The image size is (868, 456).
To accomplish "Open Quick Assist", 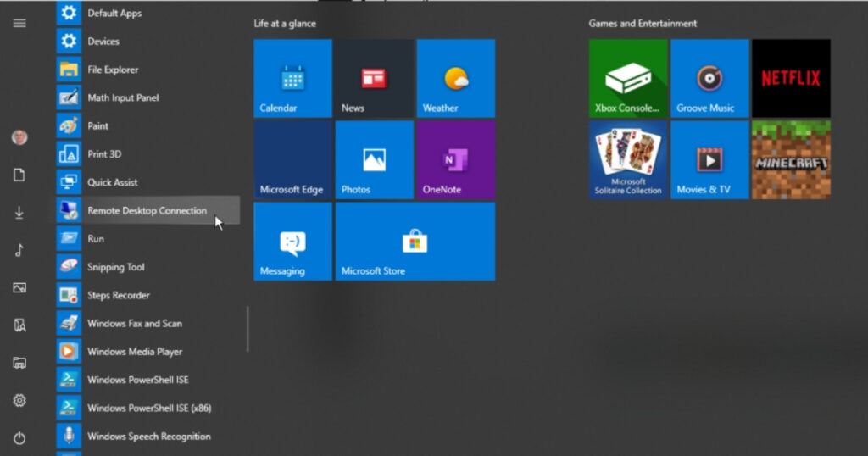I will [x=147, y=182].
